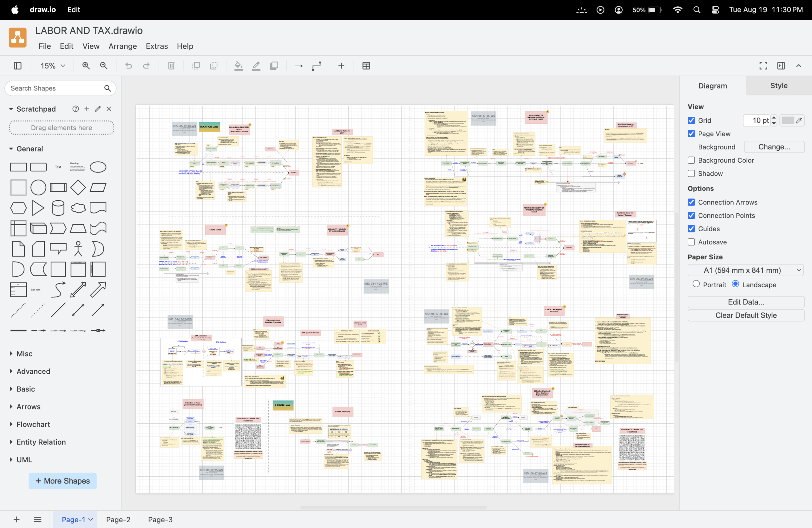The image size is (812, 528).
Task: Disable the Grid checkbox
Action: click(691, 121)
